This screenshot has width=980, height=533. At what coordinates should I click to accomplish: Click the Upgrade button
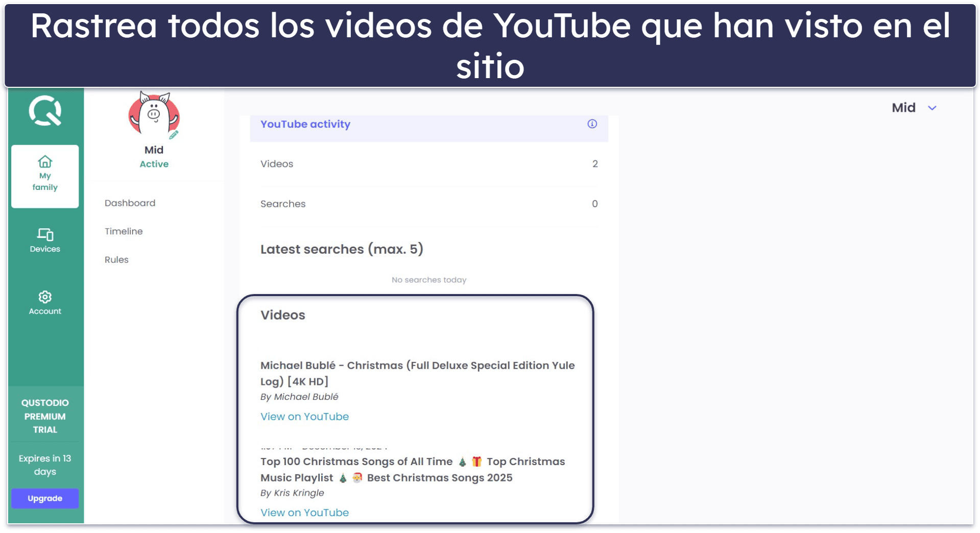tap(45, 498)
